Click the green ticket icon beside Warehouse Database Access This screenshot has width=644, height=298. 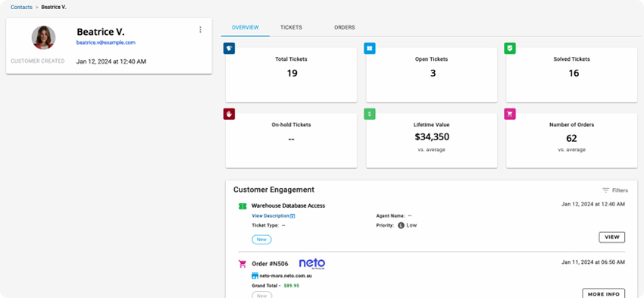(242, 206)
